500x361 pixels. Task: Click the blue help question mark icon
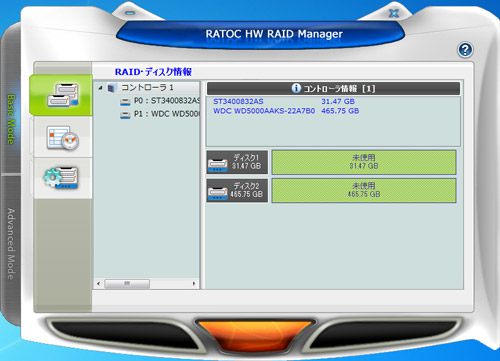(x=465, y=50)
